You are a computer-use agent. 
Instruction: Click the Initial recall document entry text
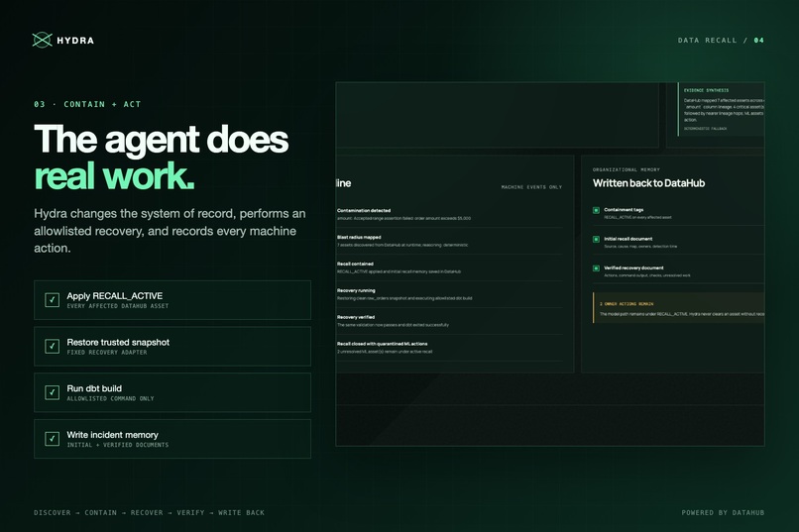click(628, 239)
